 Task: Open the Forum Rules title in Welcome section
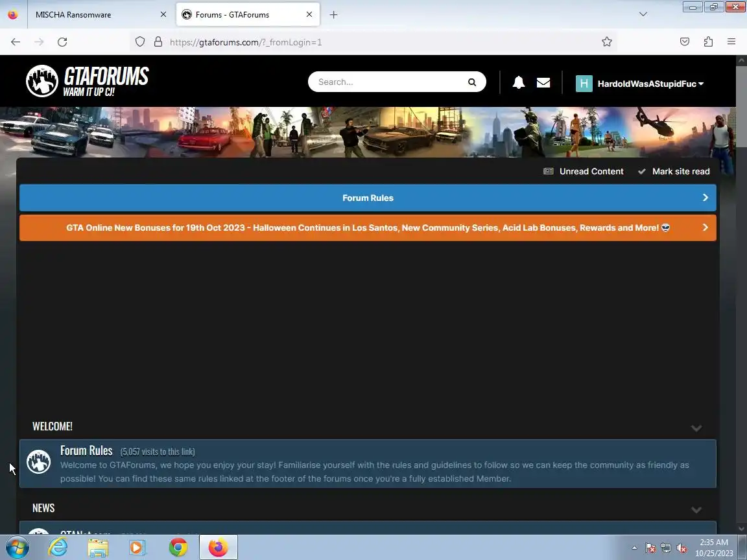point(86,450)
